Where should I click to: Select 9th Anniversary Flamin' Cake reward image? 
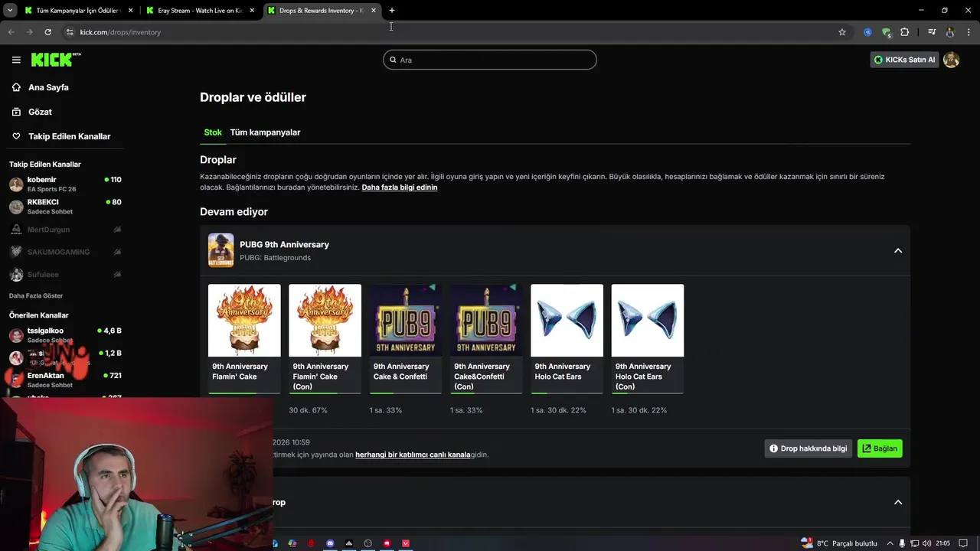pos(244,320)
